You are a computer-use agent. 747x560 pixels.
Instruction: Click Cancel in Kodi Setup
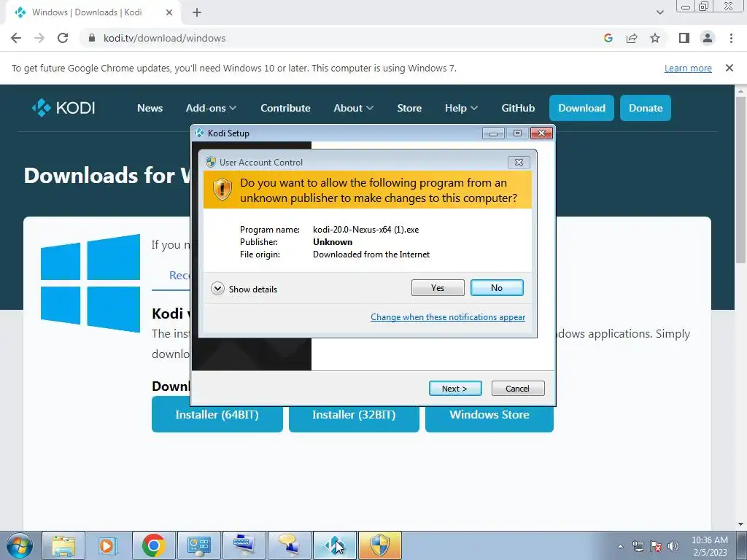tap(518, 389)
